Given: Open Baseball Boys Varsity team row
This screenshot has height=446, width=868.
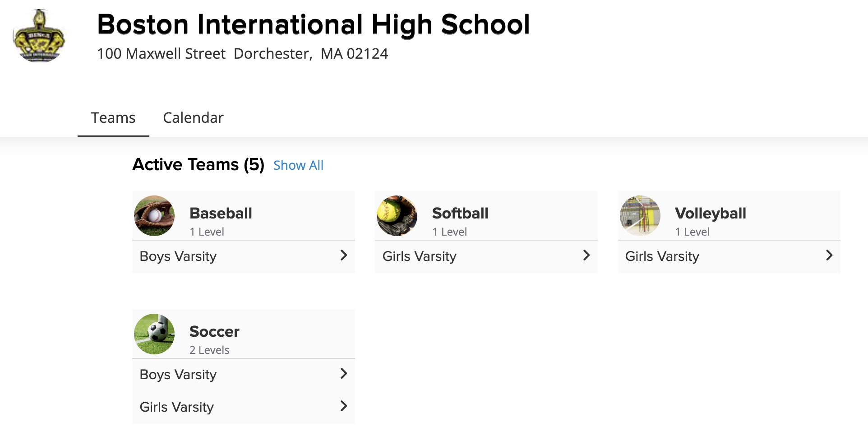Looking at the screenshot, I should (x=244, y=256).
